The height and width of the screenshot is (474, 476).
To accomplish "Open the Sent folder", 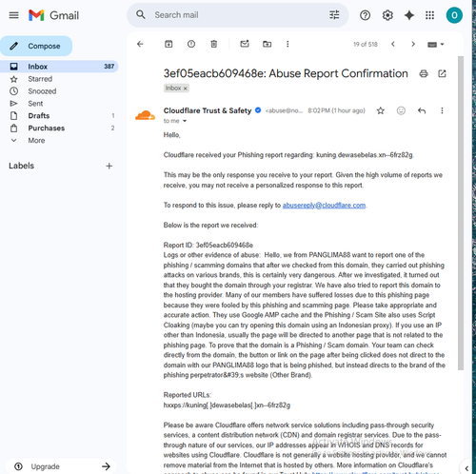I will pyautogui.click(x=35, y=104).
